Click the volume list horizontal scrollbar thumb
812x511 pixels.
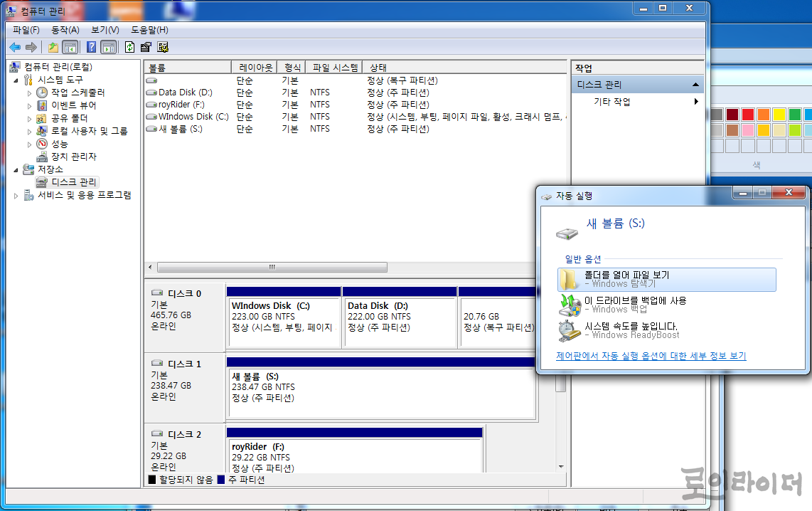[x=272, y=268]
